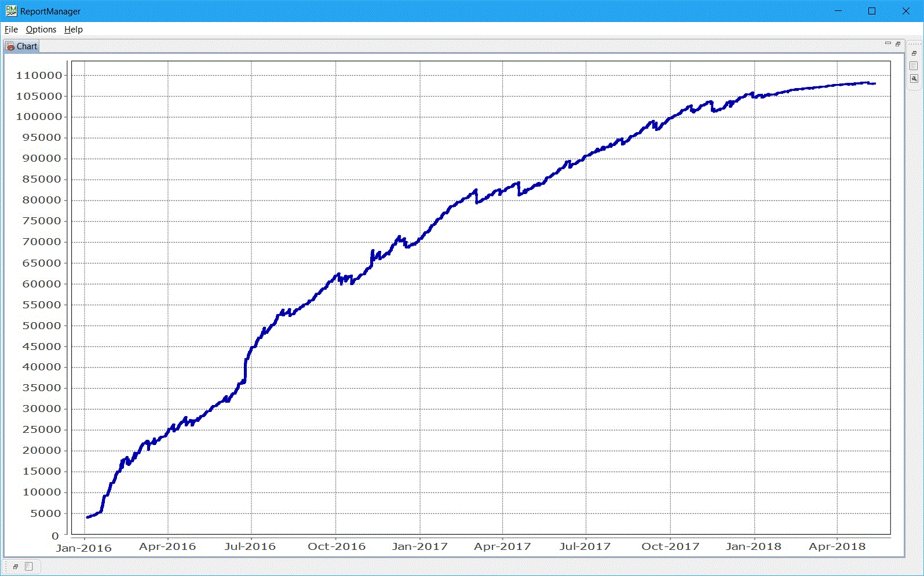This screenshot has height=576, width=924.
Task: Click the Oct-2017 axis label
Action: click(670, 546)
